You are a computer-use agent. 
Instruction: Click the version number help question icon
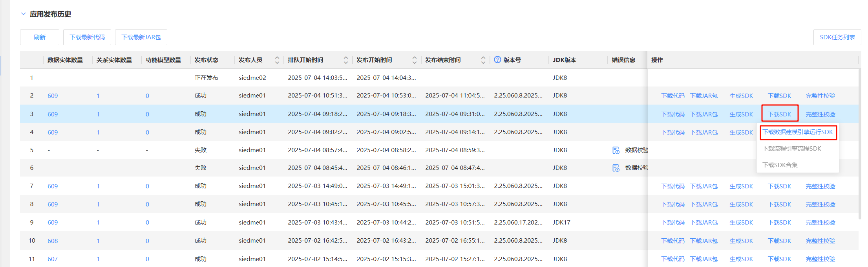tap(497, 60)
